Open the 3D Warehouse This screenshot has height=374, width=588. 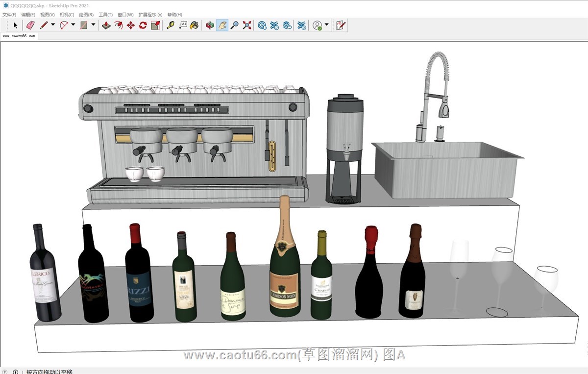(x=262, y=25)
